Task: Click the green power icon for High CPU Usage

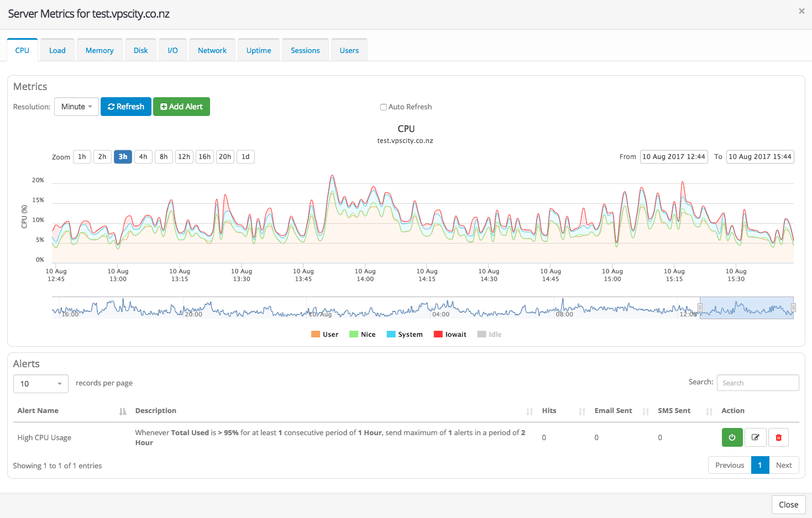Action: (732, 437)
